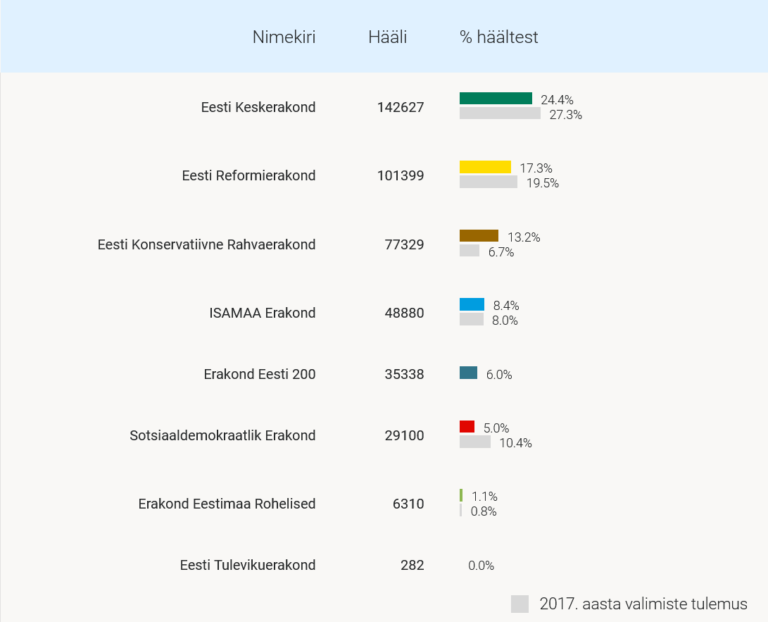The image size is (768, 622).
Task: Click the red 5.0% Sotsiaaldemokraatlik bar
Action: click(x=467, y=426)
